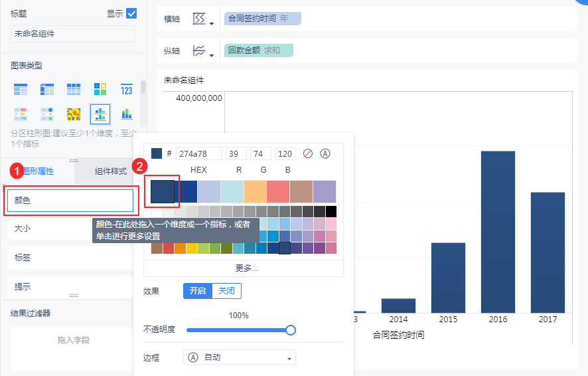
Task: Select the stacked column chart icon
Action: click(x=127, y=114)
